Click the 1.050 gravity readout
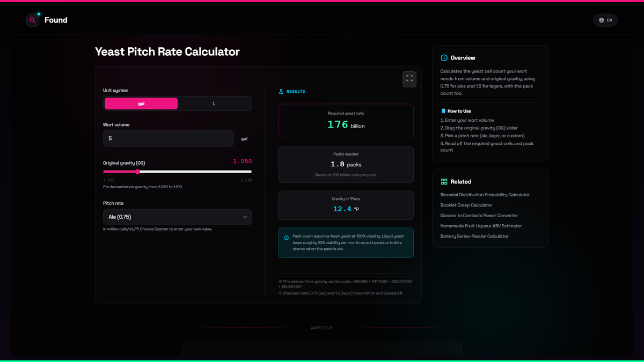 tap(242, 161)
